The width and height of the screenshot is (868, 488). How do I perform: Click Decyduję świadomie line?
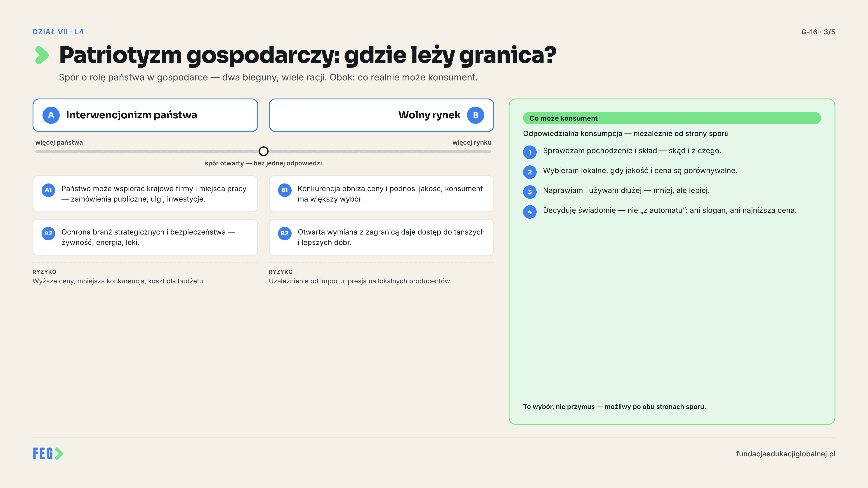(x=670, y=211)
